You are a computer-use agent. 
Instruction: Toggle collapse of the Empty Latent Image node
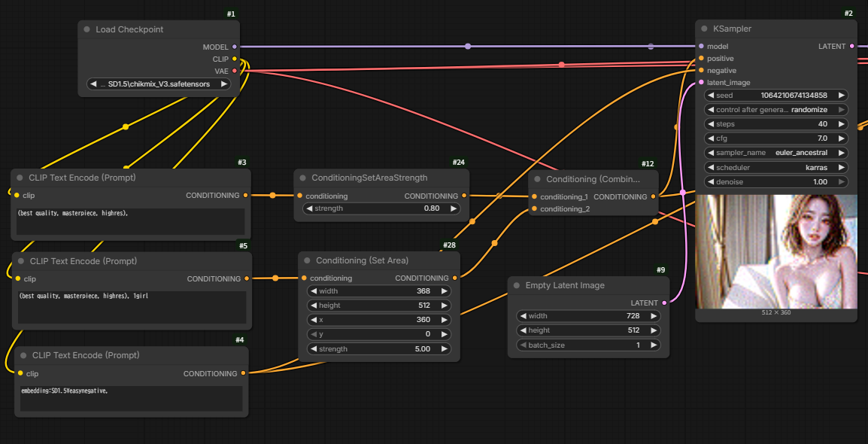517,286
